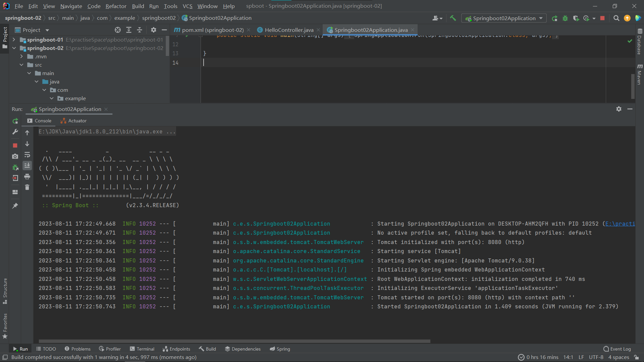Toggle scroll to end of console
The image size is (644, 362).
point(27,165)
